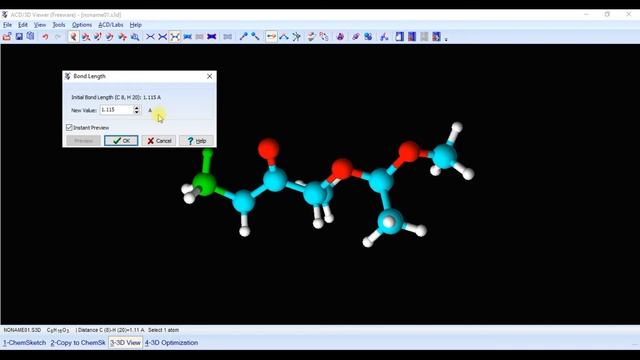Click the New Value input field
Viewport: 640px width, 360px height.
tap(117, 110)
